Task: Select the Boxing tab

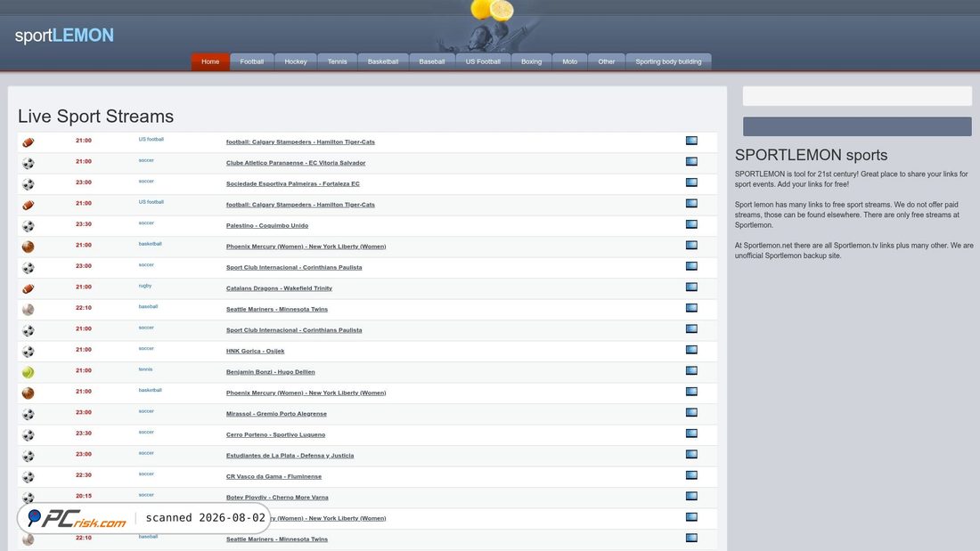Action: (531, 61)
